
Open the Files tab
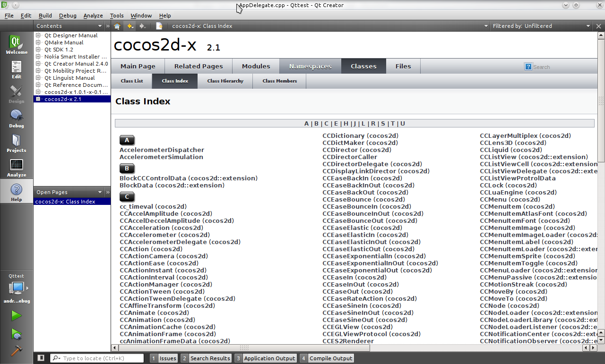[403, 66]
